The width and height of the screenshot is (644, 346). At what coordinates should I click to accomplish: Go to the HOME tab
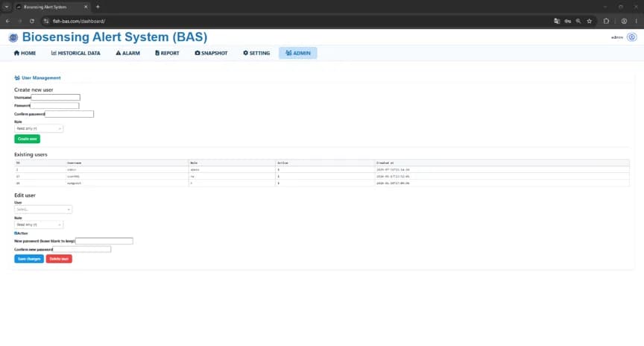tap(25, 53)
